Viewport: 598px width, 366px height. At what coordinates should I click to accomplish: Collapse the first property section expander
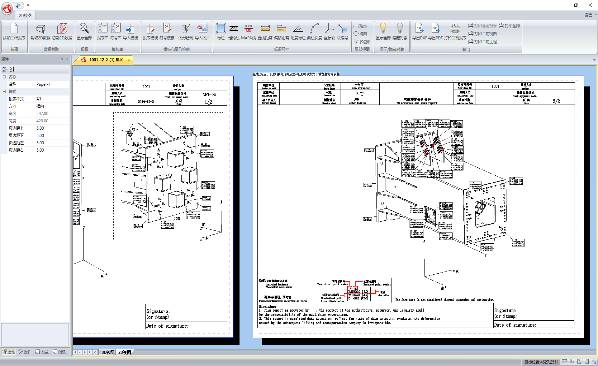(5, 77)
